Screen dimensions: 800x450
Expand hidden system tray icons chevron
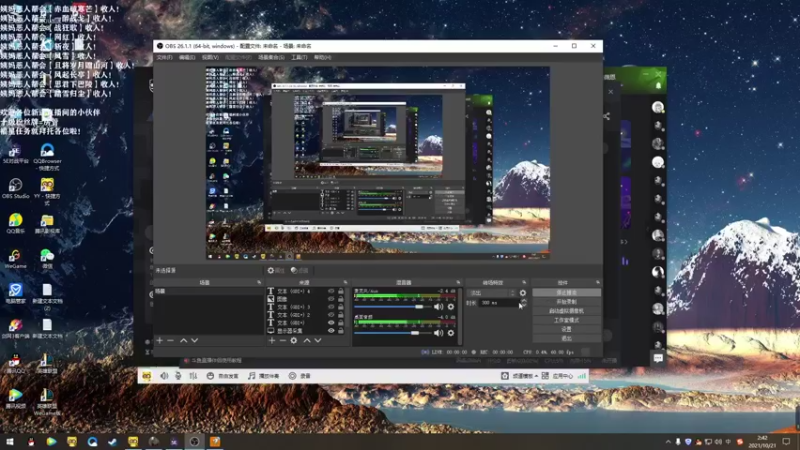click(x=668, y=441)
